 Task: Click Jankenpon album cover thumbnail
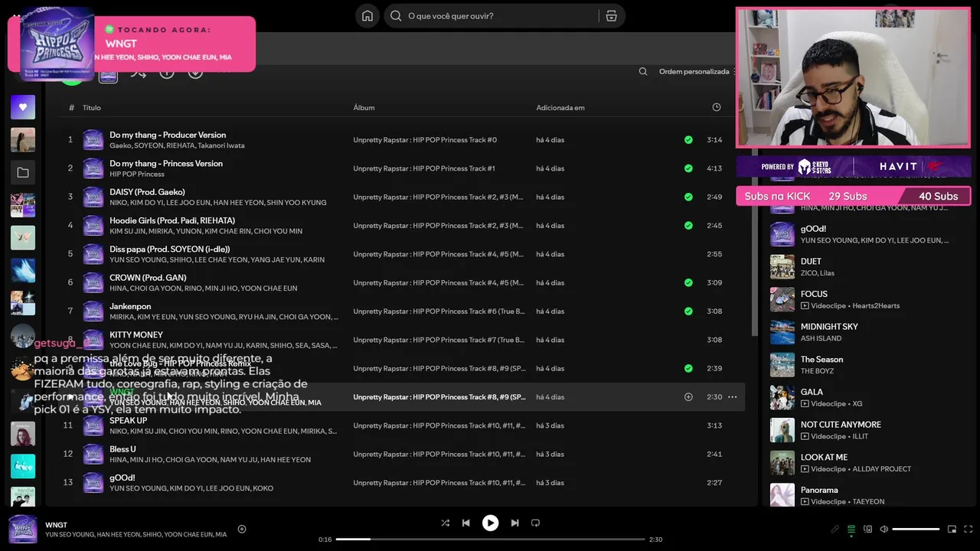point(93,311)
